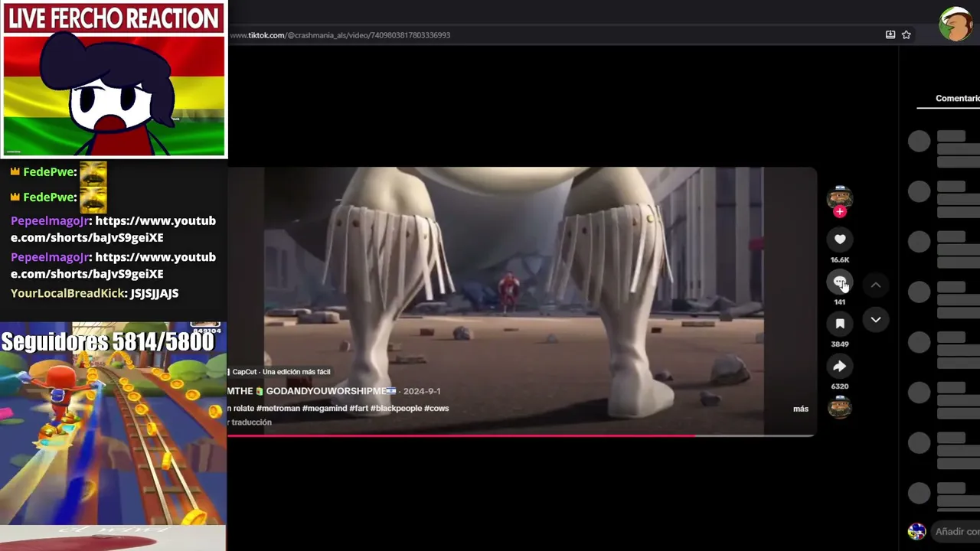Open comments via the speech bubble icon
Screen dimensions: 980x551
(840, 282)
